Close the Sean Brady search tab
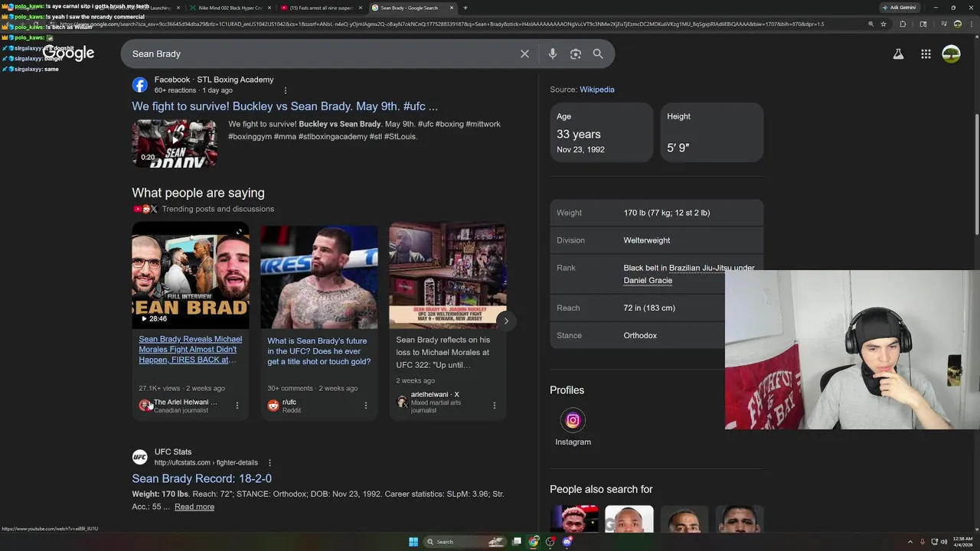Screen dimensions: 980x551 coord(452,8)
